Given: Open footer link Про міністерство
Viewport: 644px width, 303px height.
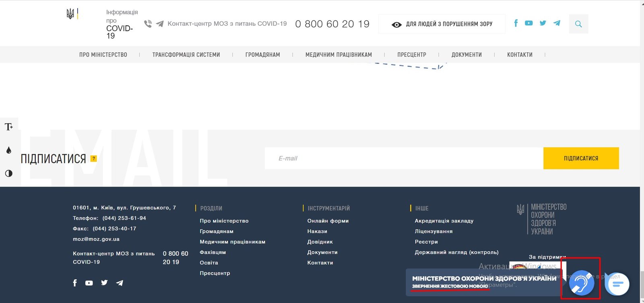Looking at the screenshot, I should [x=224, y=221].
